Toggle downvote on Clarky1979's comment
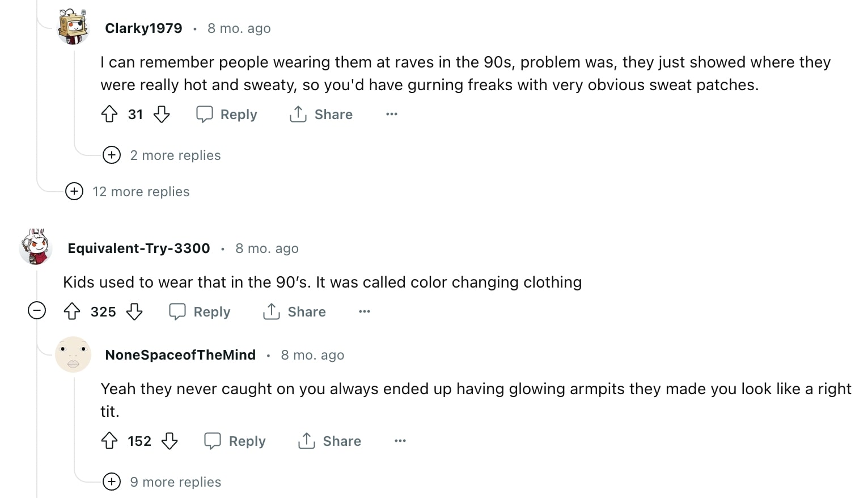The height and width of the screenshot is (498, 868). (x=162, y=114)
